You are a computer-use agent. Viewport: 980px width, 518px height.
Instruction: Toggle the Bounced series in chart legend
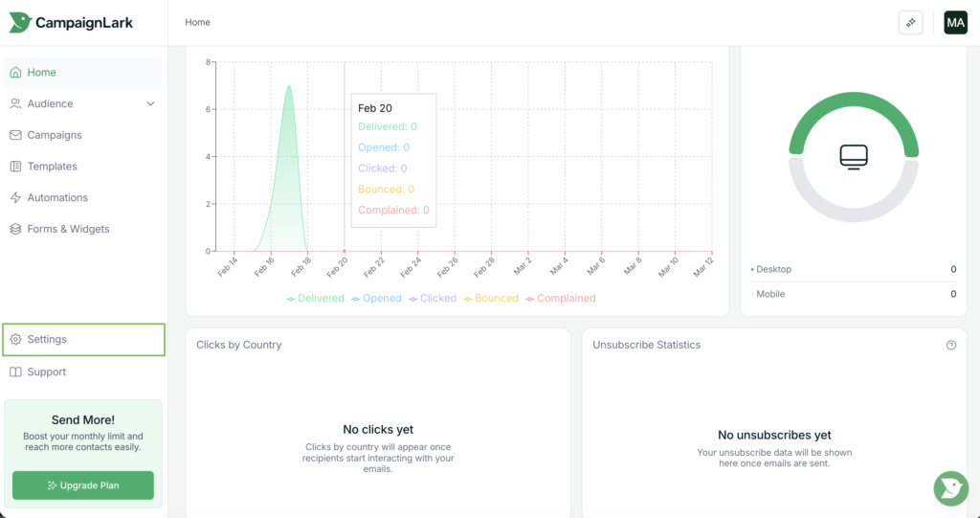[490, 299]
